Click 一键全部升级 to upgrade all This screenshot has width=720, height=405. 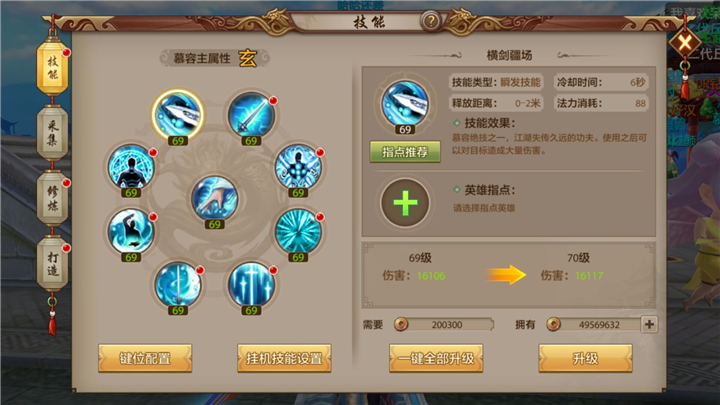[436, 358]
